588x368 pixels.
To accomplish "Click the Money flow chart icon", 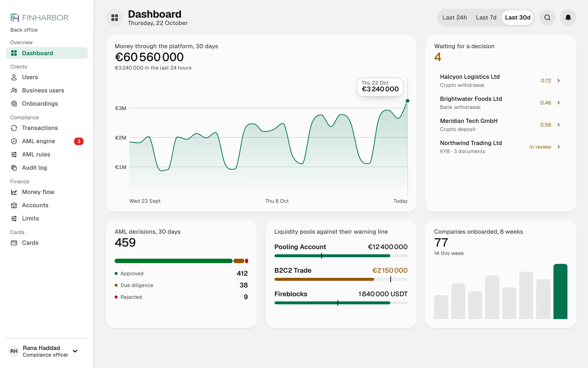I will [14, 192].
